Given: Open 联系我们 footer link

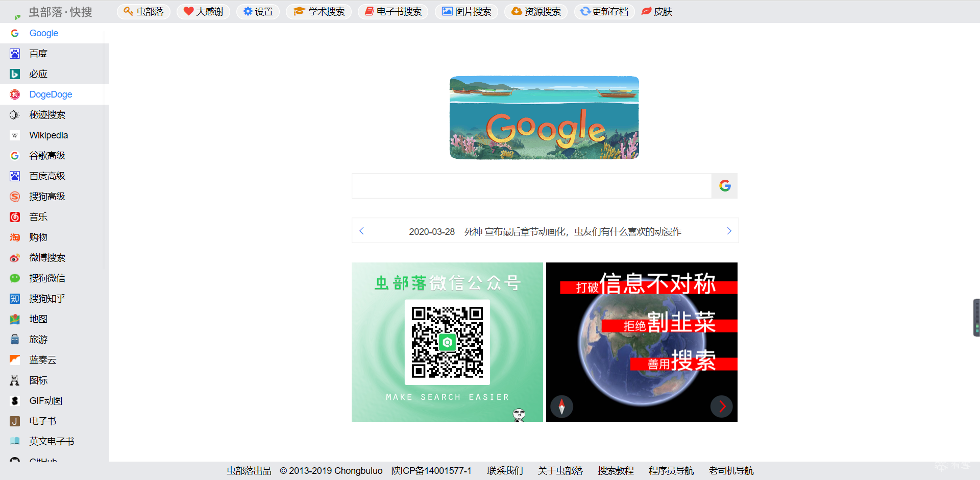Looking at the screenshot, I should (505, 471).
